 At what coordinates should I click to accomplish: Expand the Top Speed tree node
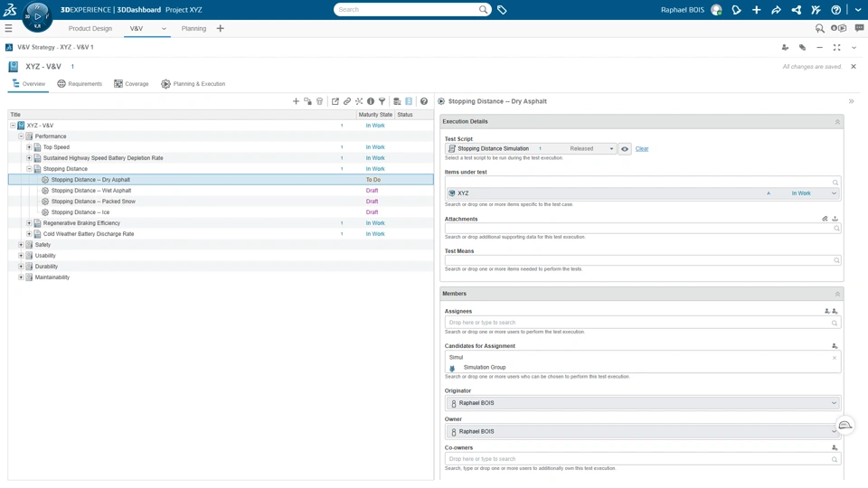(29, 147)
